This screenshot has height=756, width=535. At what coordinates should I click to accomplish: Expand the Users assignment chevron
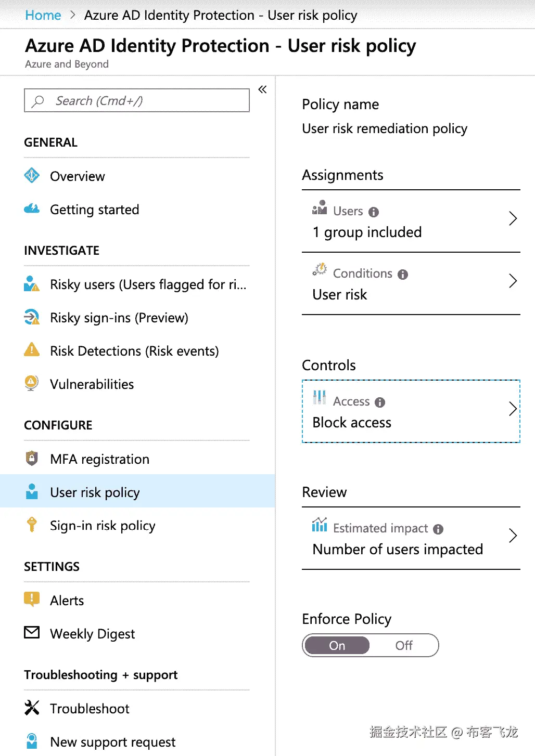pos(513,219)
